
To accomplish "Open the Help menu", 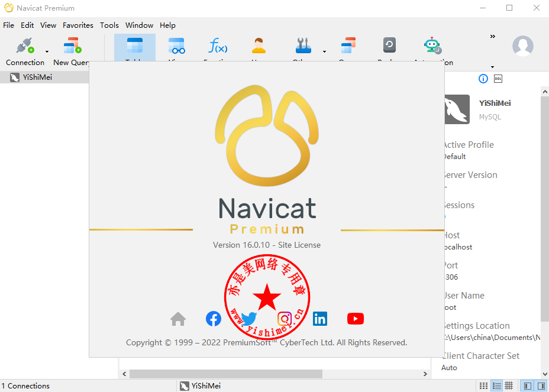I will click(167, 25).
